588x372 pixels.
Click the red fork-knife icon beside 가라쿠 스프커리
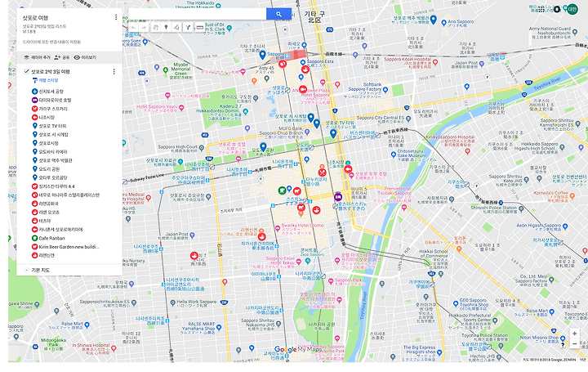34,109
